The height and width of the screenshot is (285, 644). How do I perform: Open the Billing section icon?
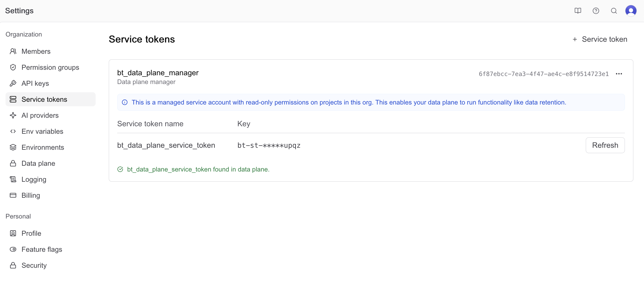point(13,195)
